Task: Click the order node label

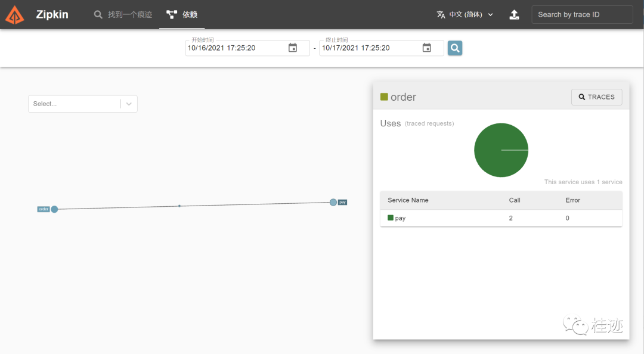Action: pos(44,209)
